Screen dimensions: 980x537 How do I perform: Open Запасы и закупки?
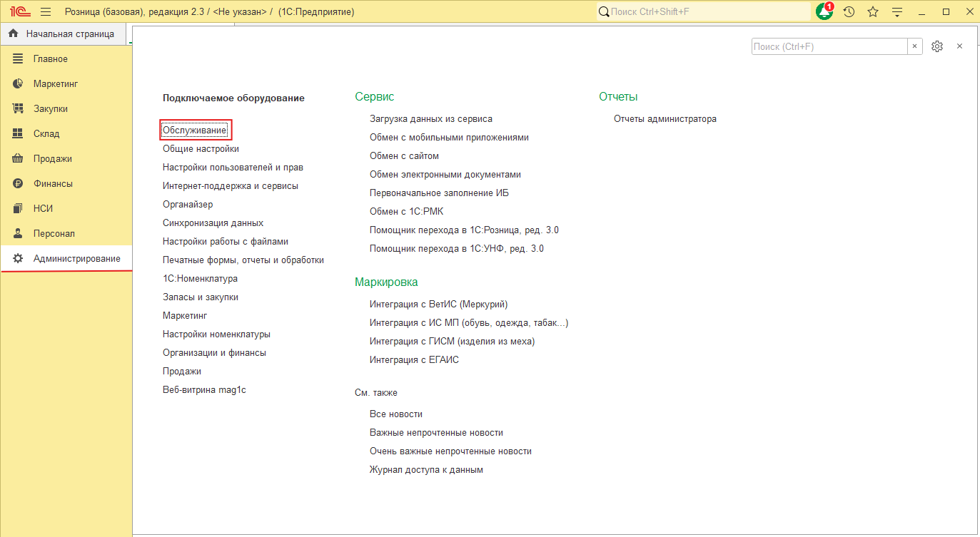pyautogui.click(x=201, y=297)
